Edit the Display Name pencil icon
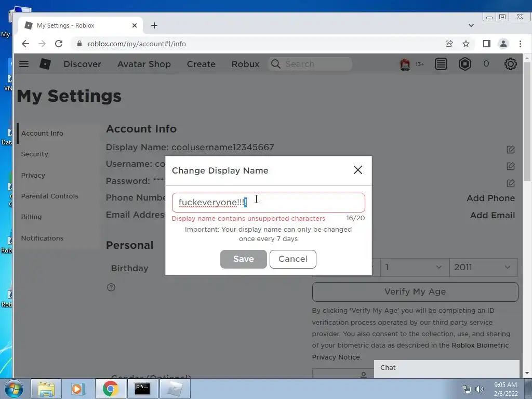This screenshot has height=399, width=532. [510, 150]
